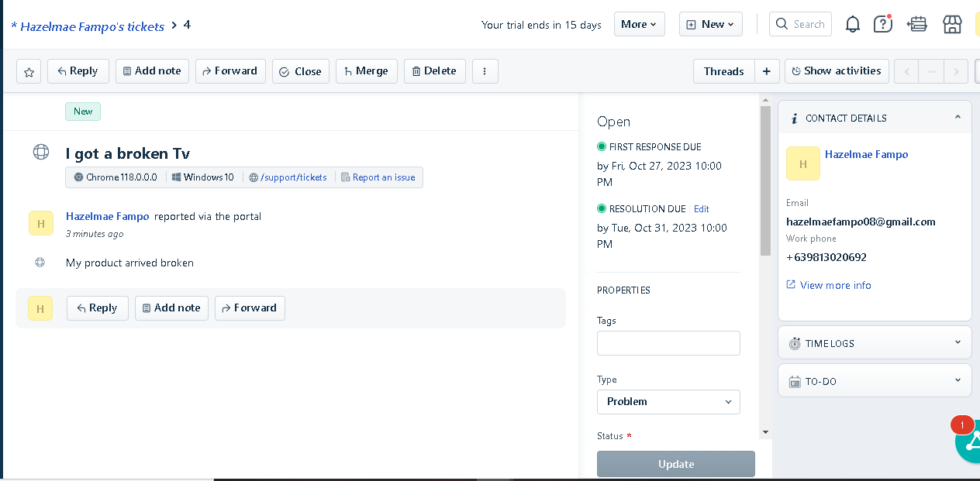
Task: Click the top toolbar Add note button
Action: (152, 71)
